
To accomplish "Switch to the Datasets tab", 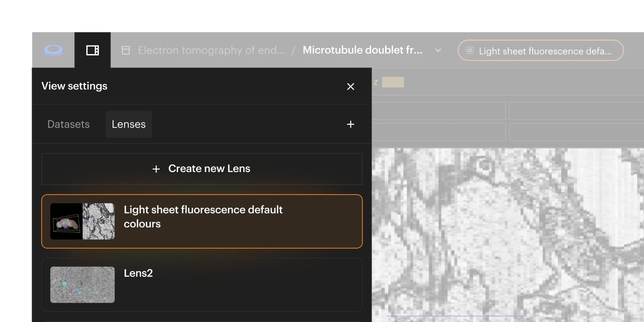I will click(x=69, y=124).
